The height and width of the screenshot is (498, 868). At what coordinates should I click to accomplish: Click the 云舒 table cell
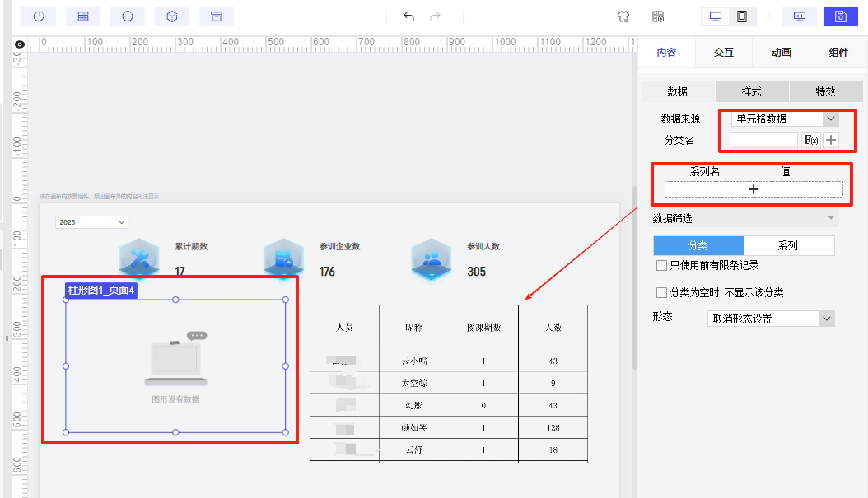(x=414, y=450)
